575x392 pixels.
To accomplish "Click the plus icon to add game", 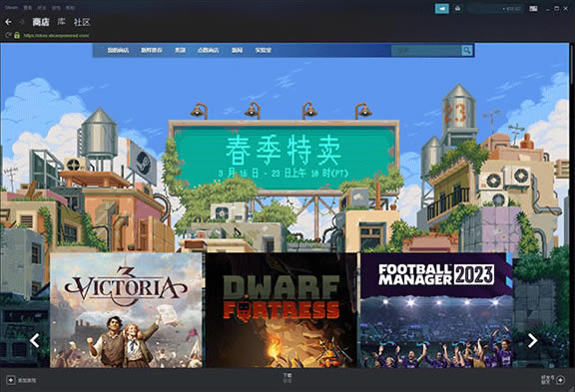I will [11, 380].
